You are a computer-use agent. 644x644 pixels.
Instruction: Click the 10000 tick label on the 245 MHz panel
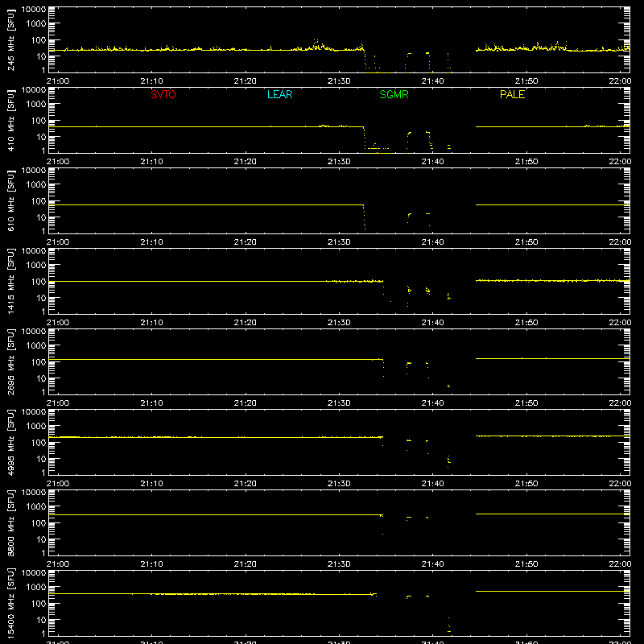pos(34,10)
